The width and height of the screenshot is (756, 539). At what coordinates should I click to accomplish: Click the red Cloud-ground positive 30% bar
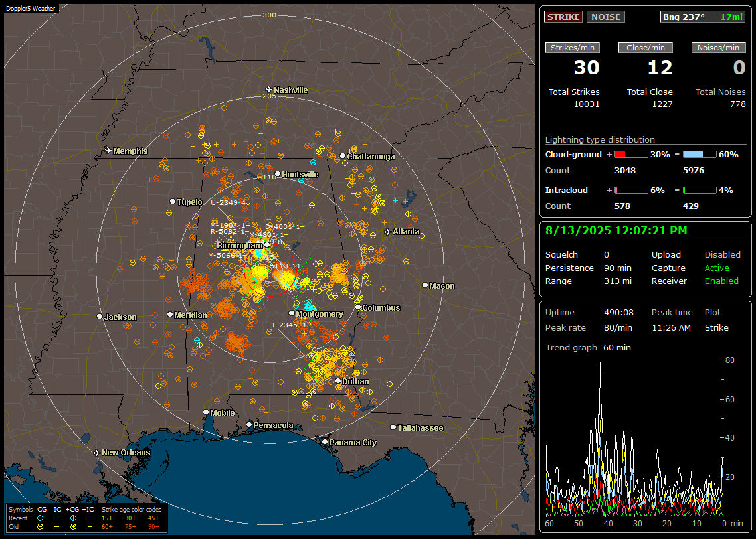tap(631, 155)
